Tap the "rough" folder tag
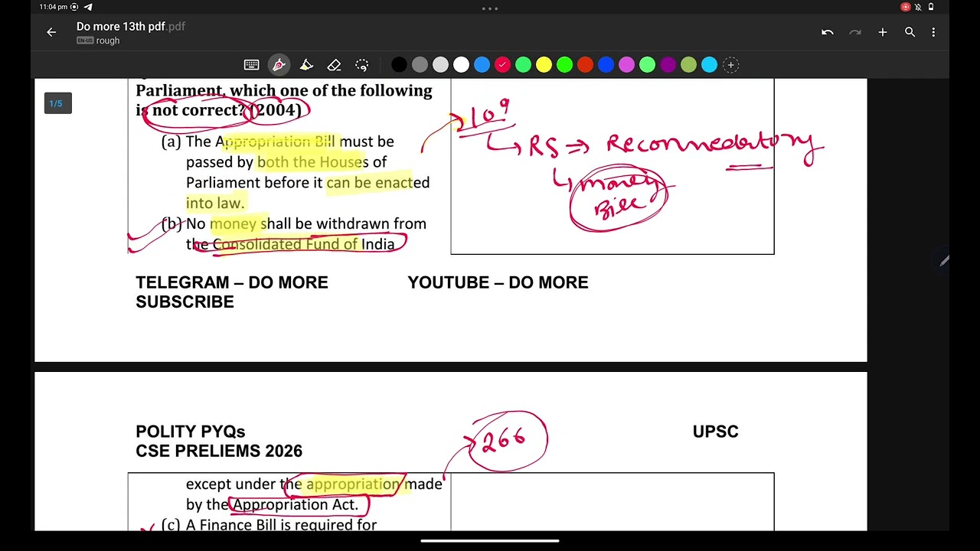Viewport: 980px width, 551px height. click(x=108, y=41)
